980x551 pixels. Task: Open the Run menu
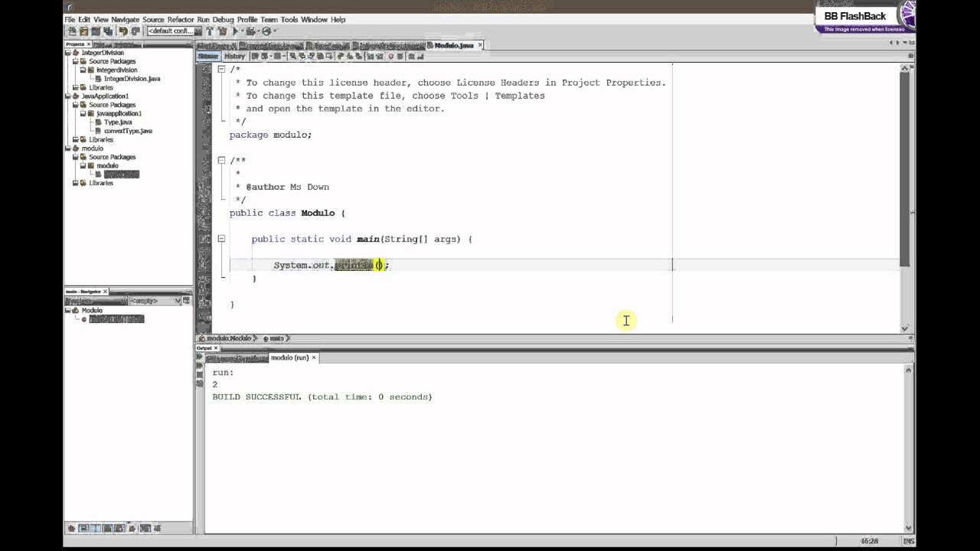click(203, 19)
